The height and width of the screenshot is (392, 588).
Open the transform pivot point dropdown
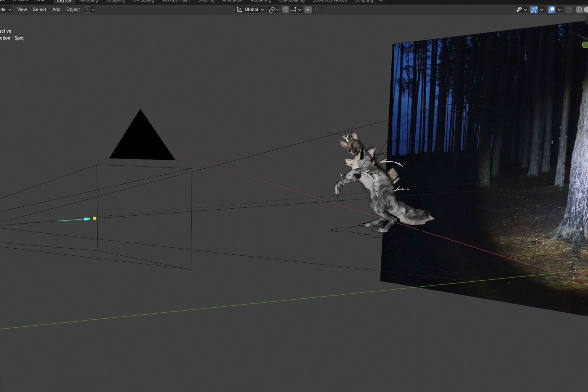point(273,10)
